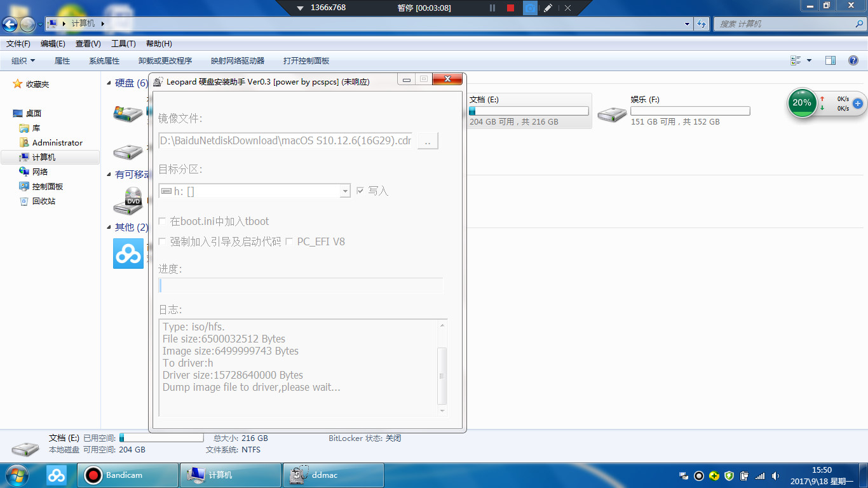This screenshot has width=868, height=488.
Task: Toggle the PC_EFI V8 checkbox
Action: point(289,242)
